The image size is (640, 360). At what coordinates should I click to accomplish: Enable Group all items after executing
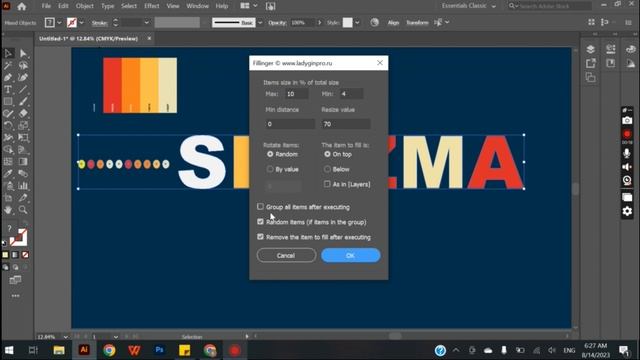click(x=260, y=207)
